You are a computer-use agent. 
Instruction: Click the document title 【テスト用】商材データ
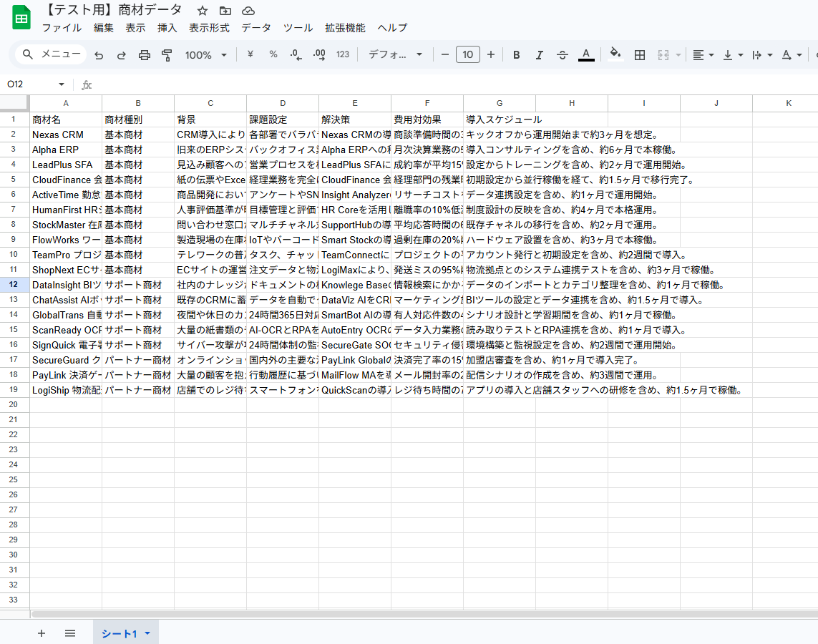tap(114, 10)
